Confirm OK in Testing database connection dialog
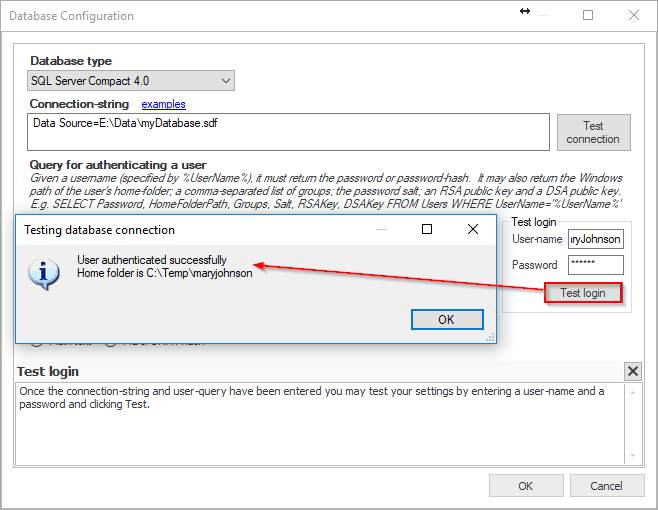The width and height of the screenshot is (658, 510). tap(446, 319)
